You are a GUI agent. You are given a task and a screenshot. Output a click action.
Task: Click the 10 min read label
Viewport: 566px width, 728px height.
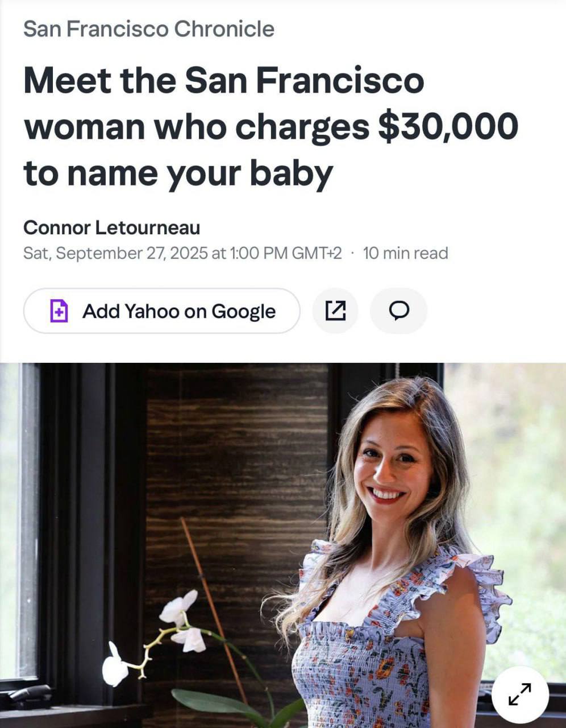(405, 253)
